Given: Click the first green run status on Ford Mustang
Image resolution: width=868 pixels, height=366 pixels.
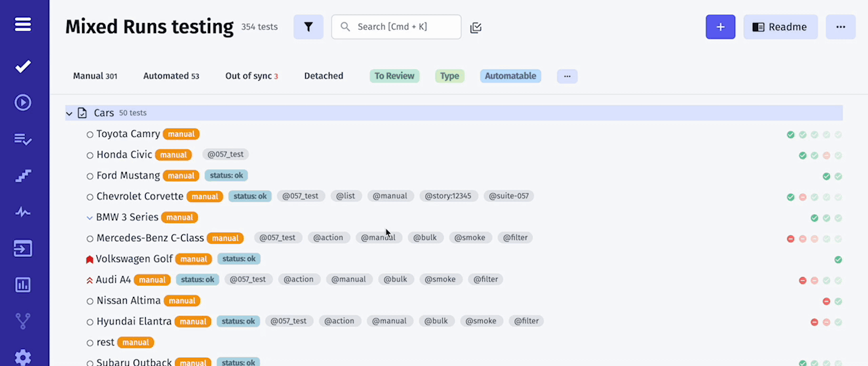Looking at the screenshot, I should point(826,176).
